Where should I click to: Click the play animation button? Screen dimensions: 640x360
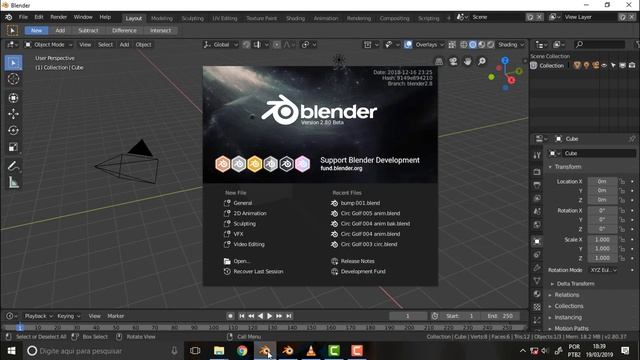269,316
